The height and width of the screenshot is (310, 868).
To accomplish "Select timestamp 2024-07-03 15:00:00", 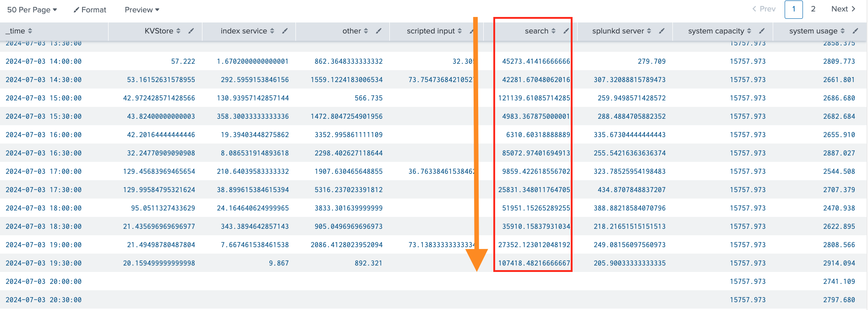I will [x=44, y=98].
